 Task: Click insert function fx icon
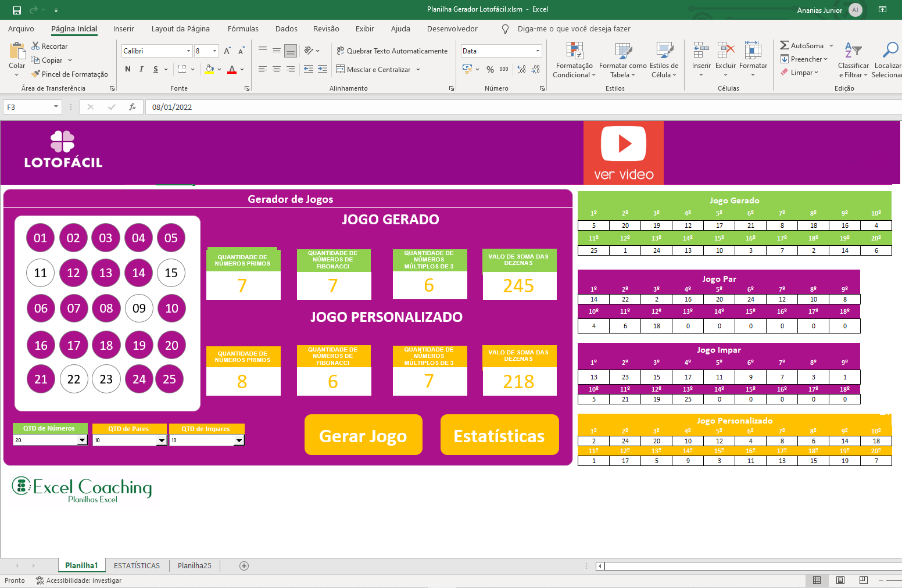(133, 107)
